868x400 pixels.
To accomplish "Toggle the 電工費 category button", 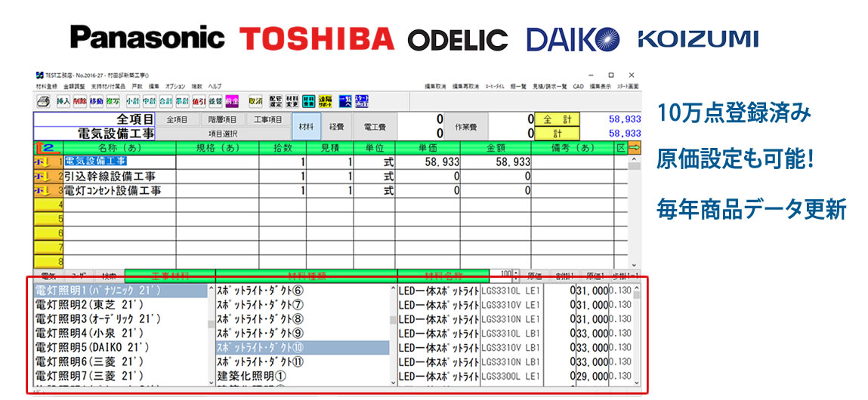I will (375, 127).
